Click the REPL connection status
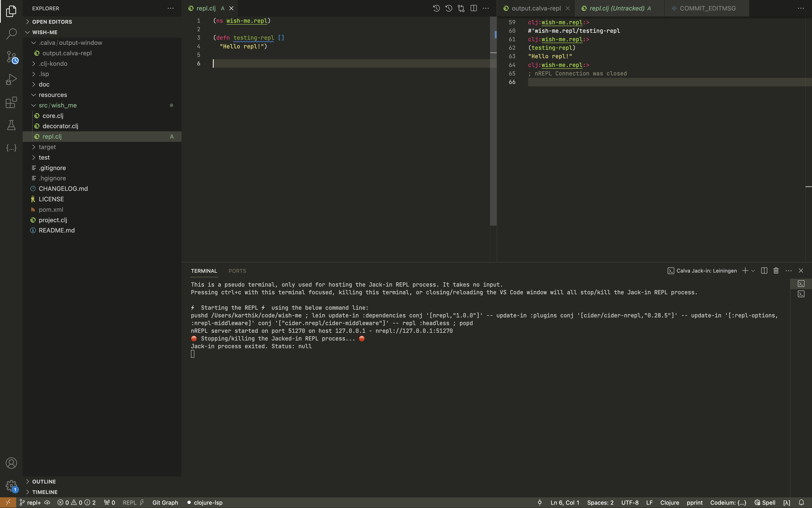The width and height of the screenshot is (812, 508). click(133, 503)
